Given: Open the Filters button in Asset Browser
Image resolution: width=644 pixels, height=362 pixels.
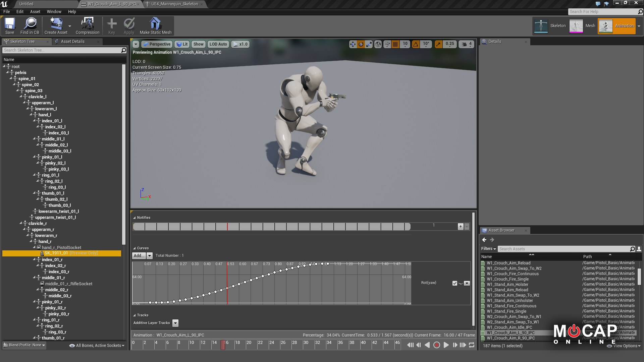Looking at the screenshot, I should (488, 249).
